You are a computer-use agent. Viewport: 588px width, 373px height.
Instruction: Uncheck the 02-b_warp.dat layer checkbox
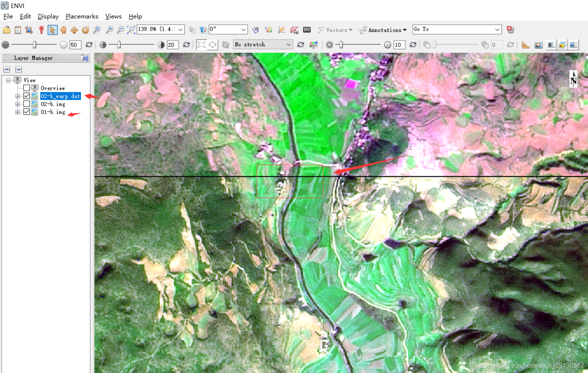pyautogui.click(x=27, y=96)
